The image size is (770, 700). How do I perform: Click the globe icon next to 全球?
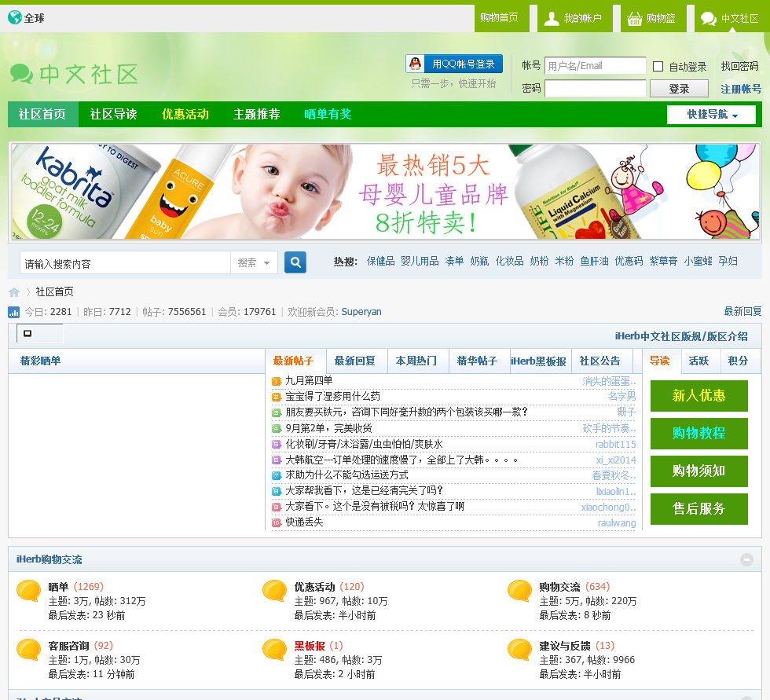[x=15, y=17]
